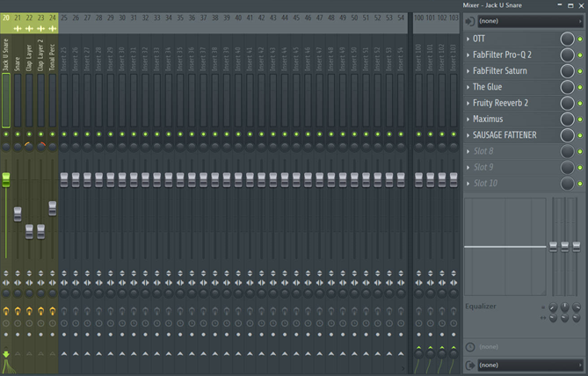Click the first EQ band fader
This screenshot has height=376, width=588.
coord(553,247)
